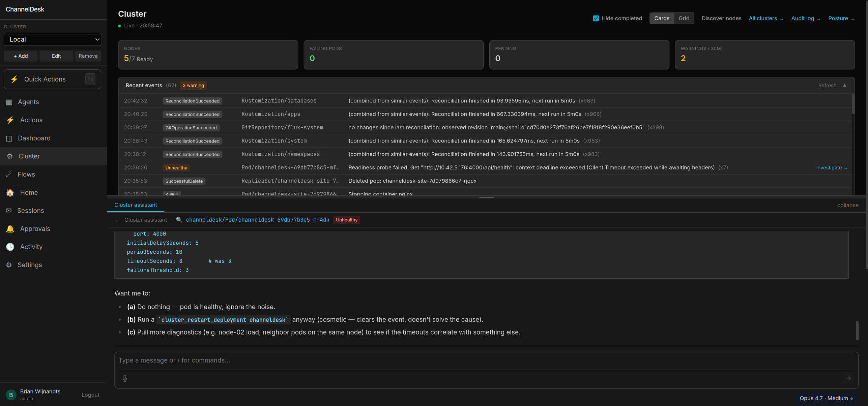Click the Brian Wijnandts avatar icon
Screen dimensions: 868x406
tap(11, 395)
